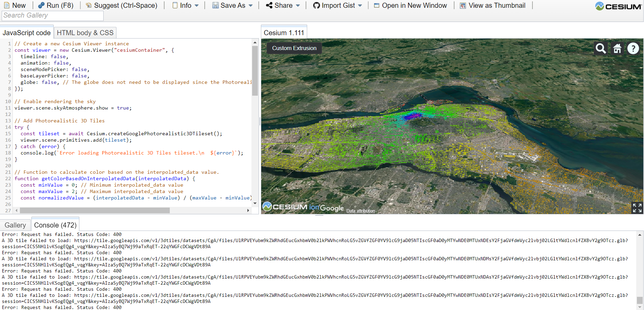The height and width of the screenshot is (310, 644).
Task: Expand the Info dropdown
Action: [186, 5]
